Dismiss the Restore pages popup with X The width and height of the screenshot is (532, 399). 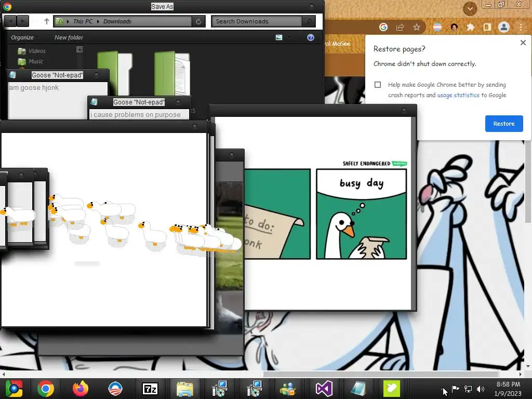click(523, 43)
